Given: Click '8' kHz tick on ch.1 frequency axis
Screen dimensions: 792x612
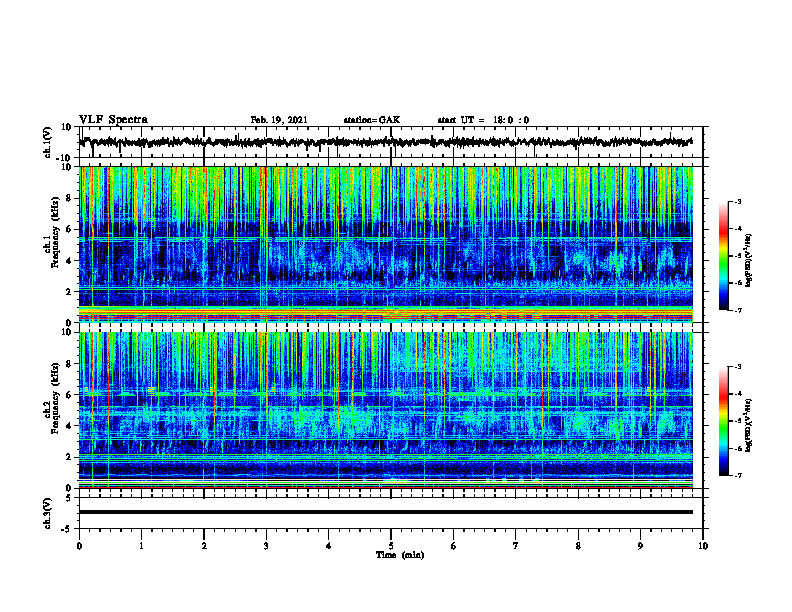Looking at the screenshot, I should (x=70, y=198).
